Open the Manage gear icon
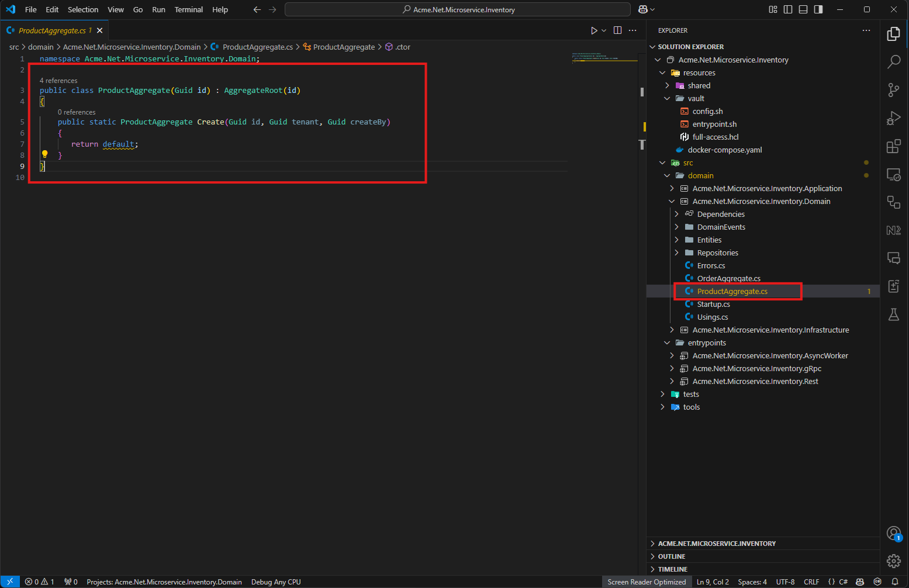Viewport: 909px width, 588px height. coord(893,561)
